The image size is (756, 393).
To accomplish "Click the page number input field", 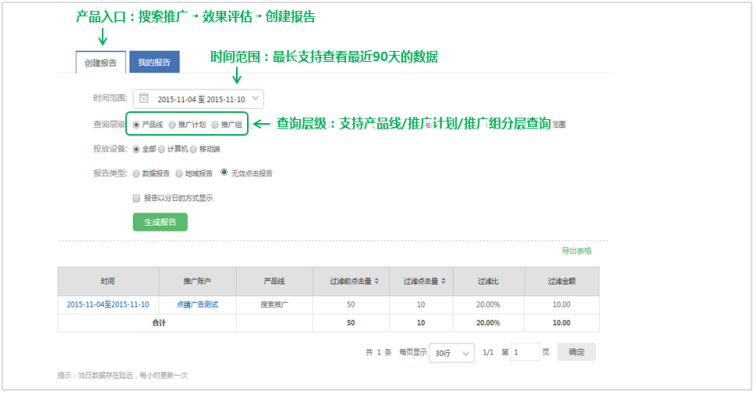I will [x=525, y=352].
